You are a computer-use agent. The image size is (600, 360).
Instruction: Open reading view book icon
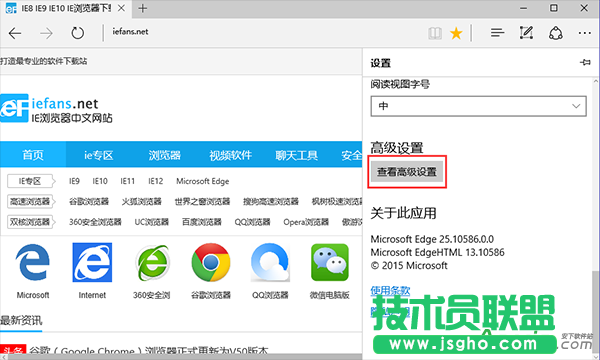(x=435, y=33)
